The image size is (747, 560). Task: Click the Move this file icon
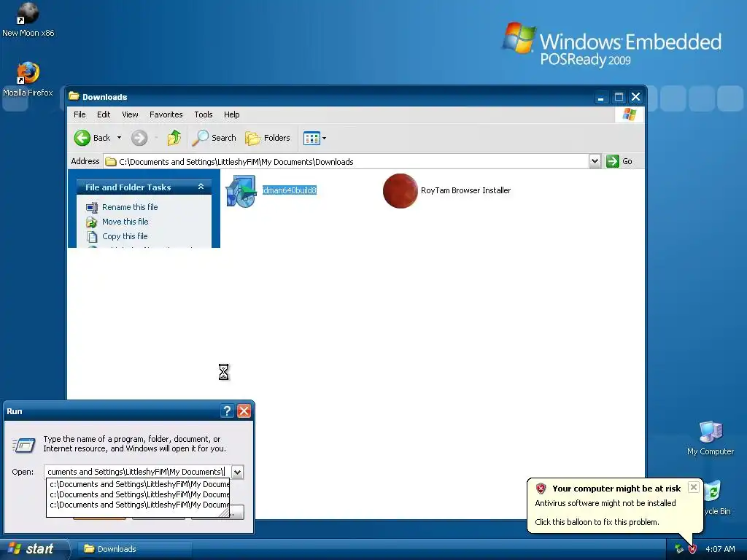[x=91, y=222]
